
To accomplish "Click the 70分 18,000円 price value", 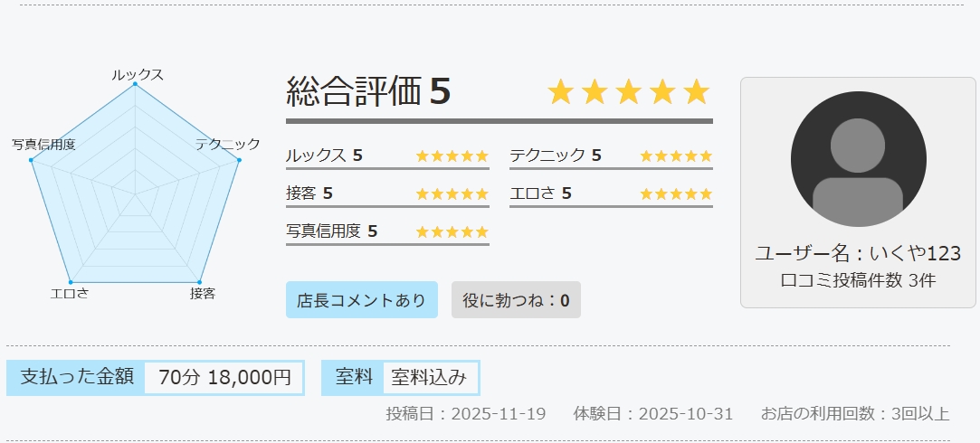I will click(224, 378).
